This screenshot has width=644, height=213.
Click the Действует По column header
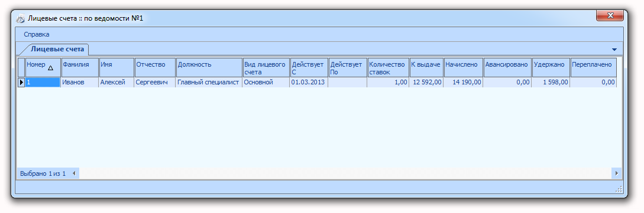pos(348,67)
